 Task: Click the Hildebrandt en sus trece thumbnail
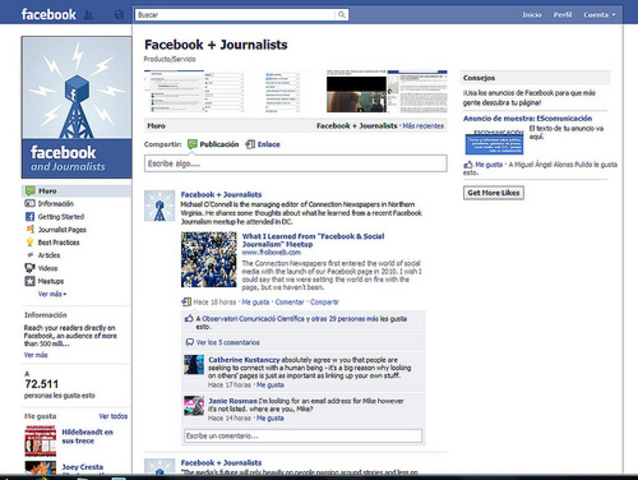40,441
